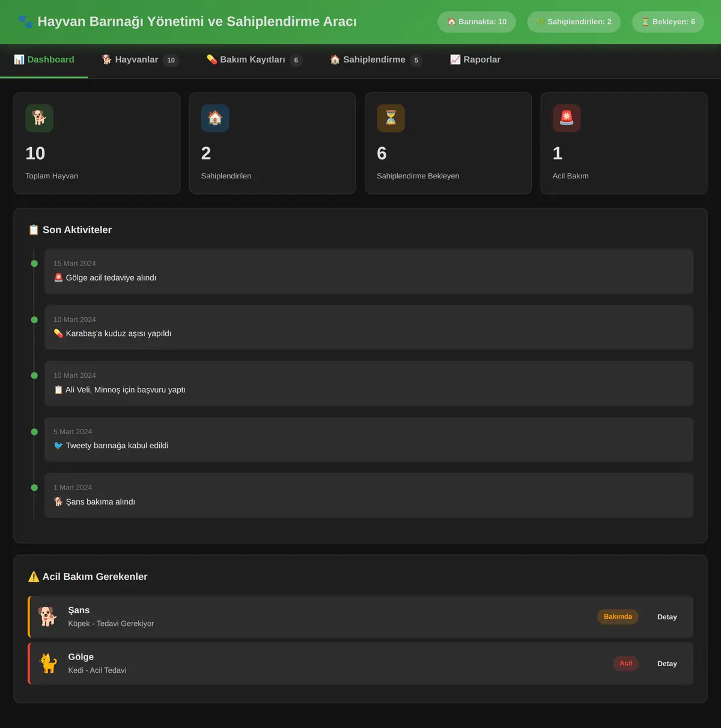Click the Bekleyen: 6 header badge

coord(668,22)
